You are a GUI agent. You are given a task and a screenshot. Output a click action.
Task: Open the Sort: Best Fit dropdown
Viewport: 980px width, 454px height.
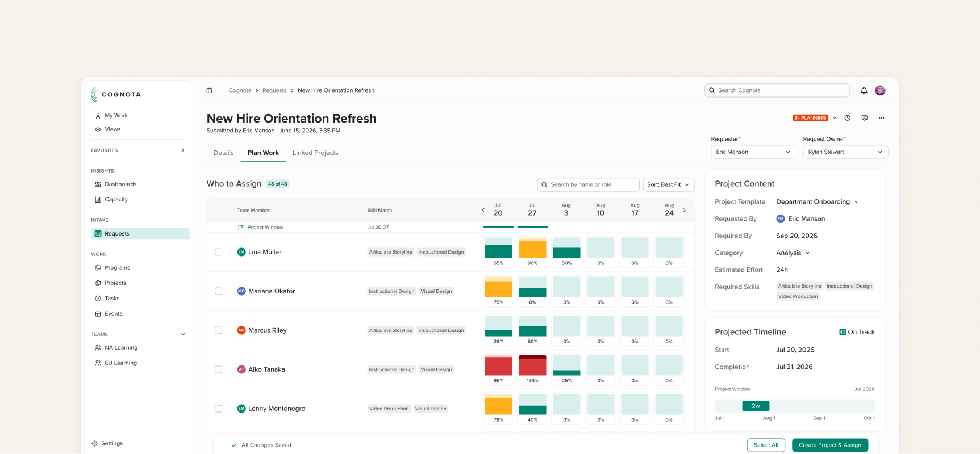(x=669, y=184)
